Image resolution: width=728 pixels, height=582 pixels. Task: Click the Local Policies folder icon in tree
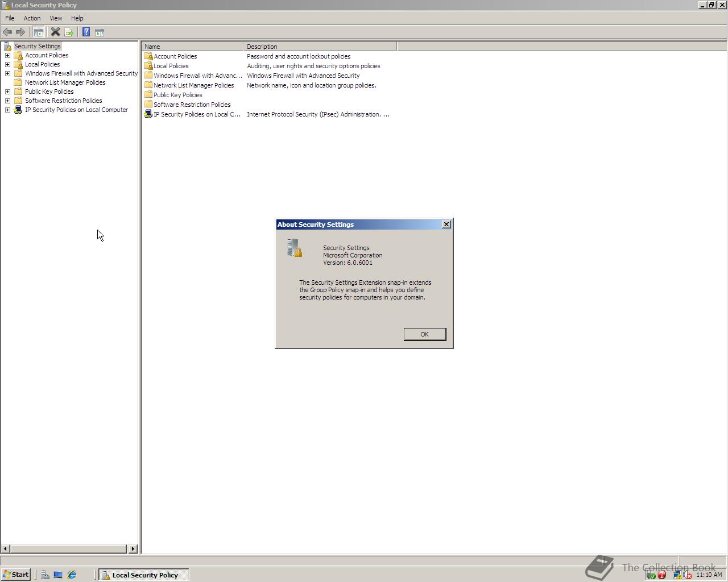pos(18,64)
